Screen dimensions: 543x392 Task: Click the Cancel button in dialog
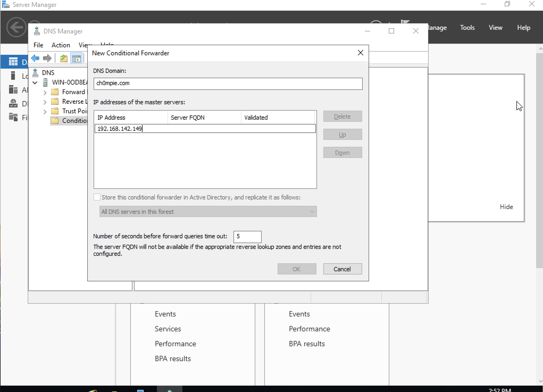(342, 269)
